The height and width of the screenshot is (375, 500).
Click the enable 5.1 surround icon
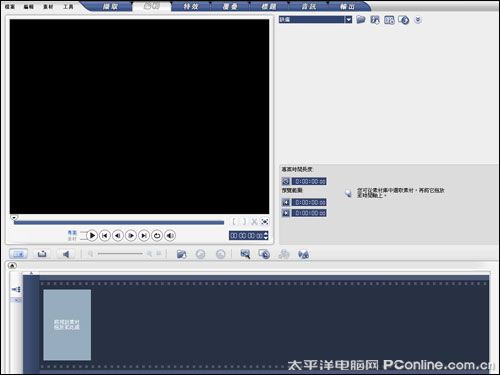(303, 254)
